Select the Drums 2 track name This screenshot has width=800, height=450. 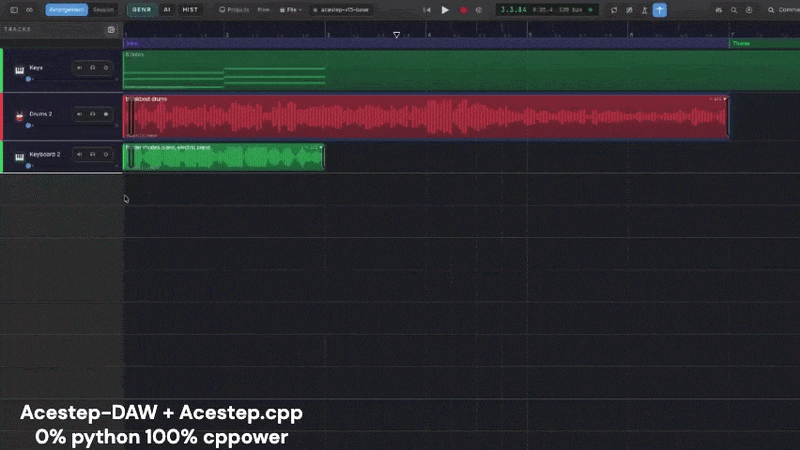pyautogui.click(x=41, y=114)
